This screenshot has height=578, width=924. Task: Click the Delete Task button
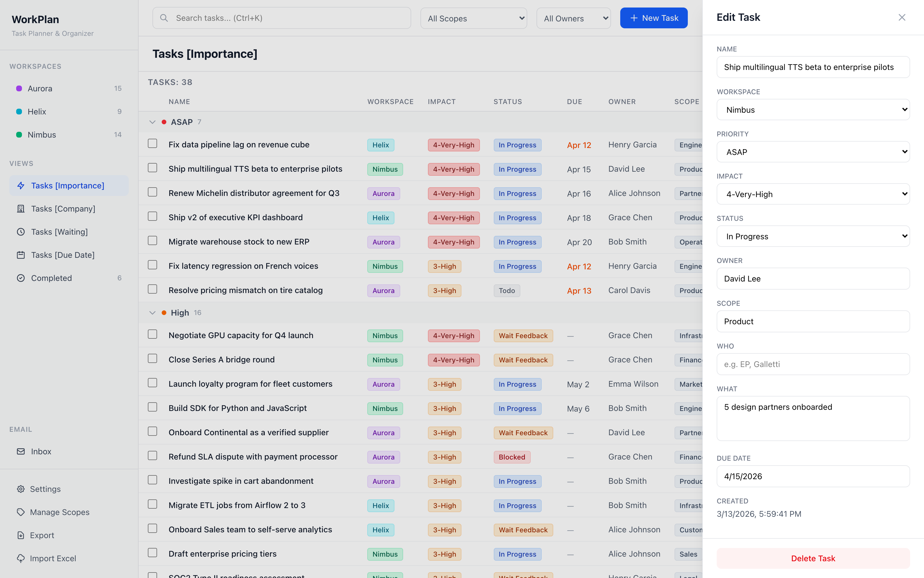coord(813,559)
